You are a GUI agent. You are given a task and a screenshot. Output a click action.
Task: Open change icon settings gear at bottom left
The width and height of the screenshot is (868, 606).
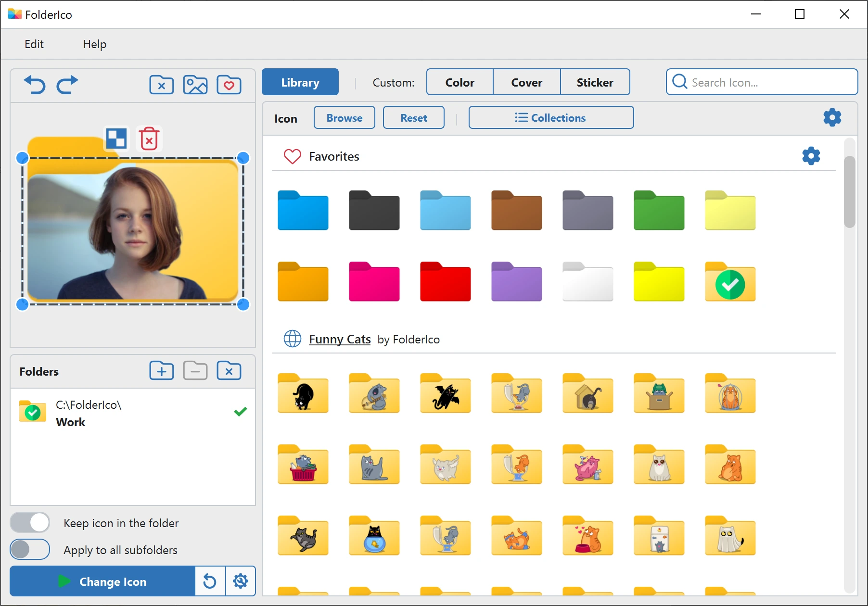tap(241, 581)
